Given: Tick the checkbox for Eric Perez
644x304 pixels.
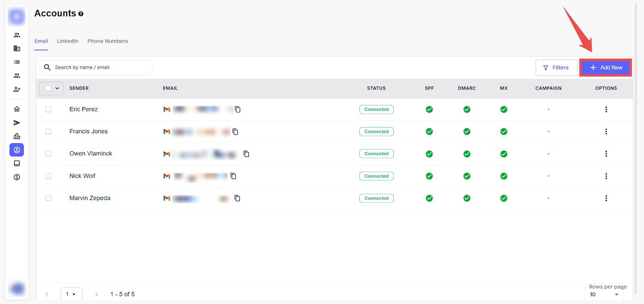Looking at the screenshot, I should (x=48, y=109).
